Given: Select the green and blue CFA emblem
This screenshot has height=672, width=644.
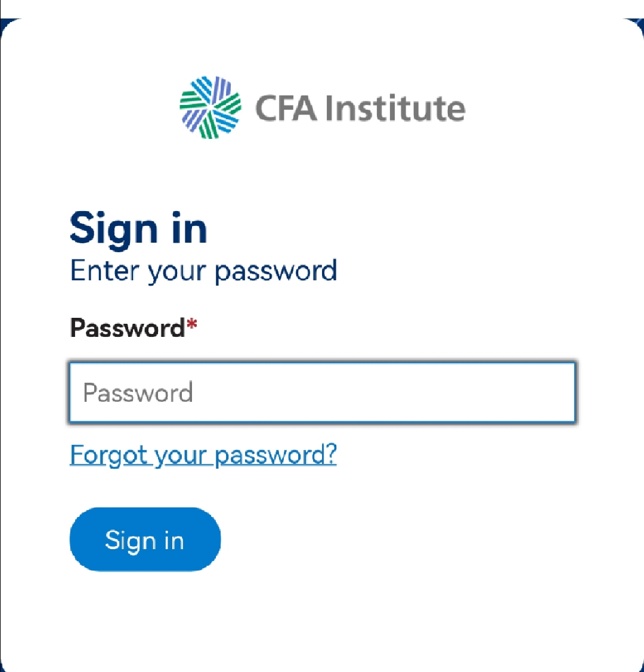Looking at the screenshot, I should pos(210,108).
